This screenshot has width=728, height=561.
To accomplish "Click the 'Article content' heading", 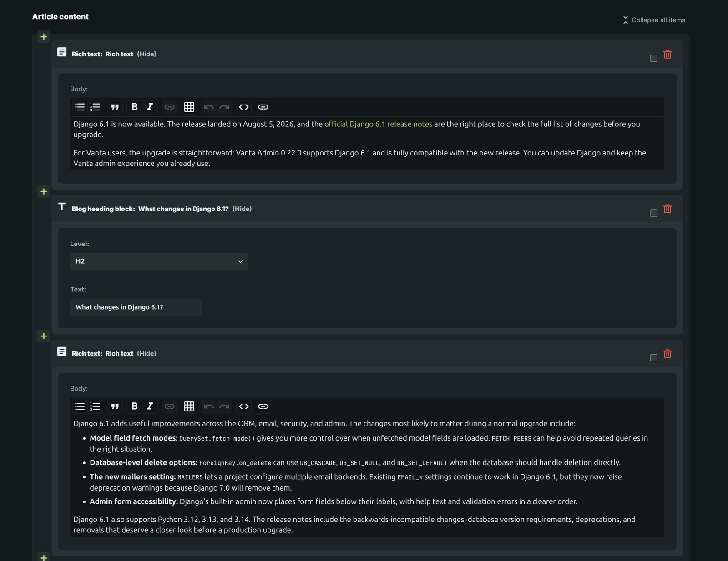I will (61, 16).
